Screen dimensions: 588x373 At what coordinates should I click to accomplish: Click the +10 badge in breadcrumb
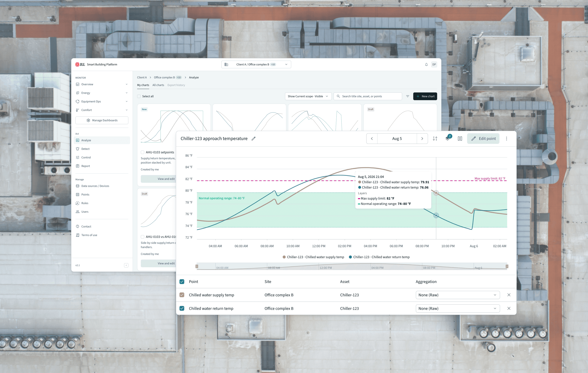(x=179, y=77)
